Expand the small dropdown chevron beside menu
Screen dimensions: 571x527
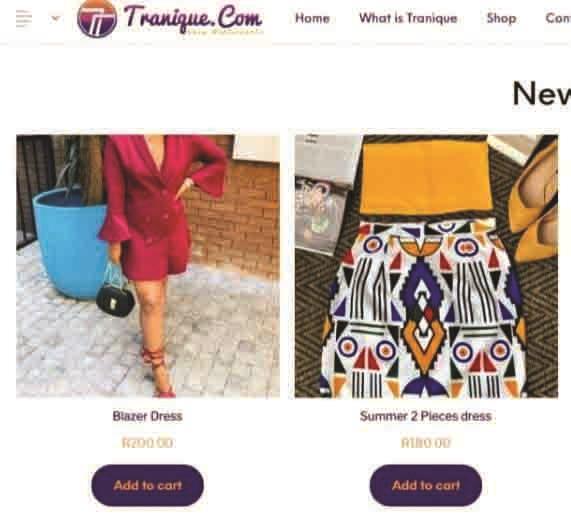pos(55,18)
